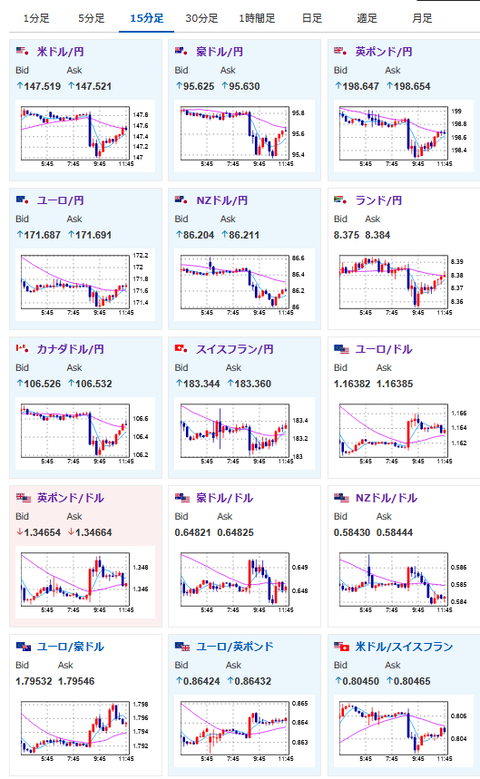
Task: Open the ユーロ/ドル currency pair link
Action: 384,349
